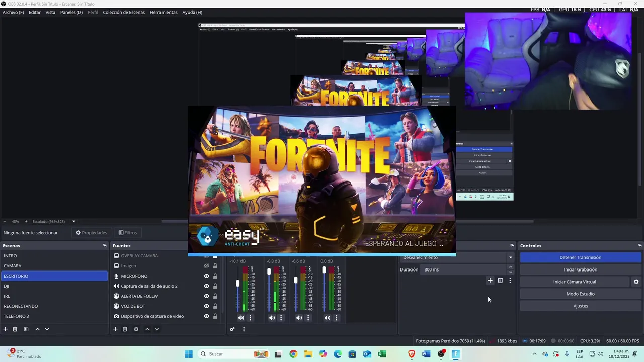Open Excel from the taskbar
This screenshot has width=644, height=362.
pyautogui.click(x=382, y=354)
